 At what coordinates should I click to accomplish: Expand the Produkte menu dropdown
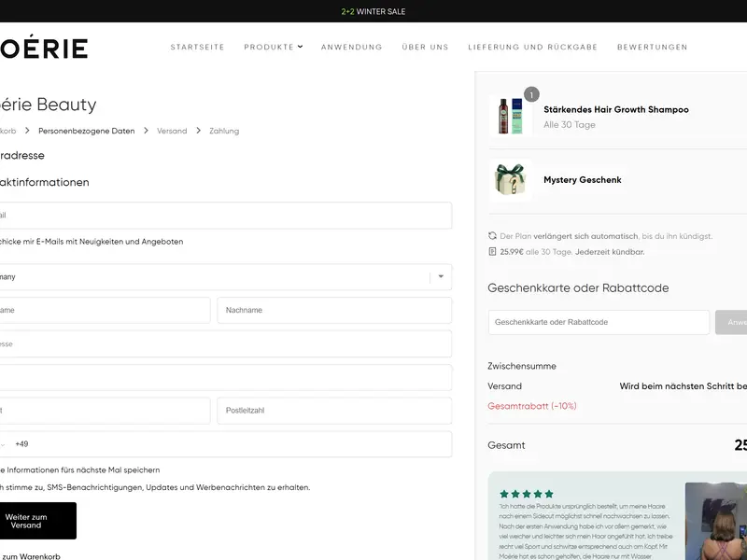tap(273, 47)
